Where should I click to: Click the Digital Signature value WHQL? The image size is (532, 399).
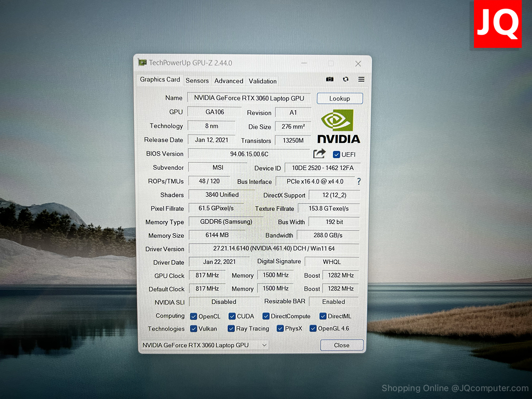point(332,262)
